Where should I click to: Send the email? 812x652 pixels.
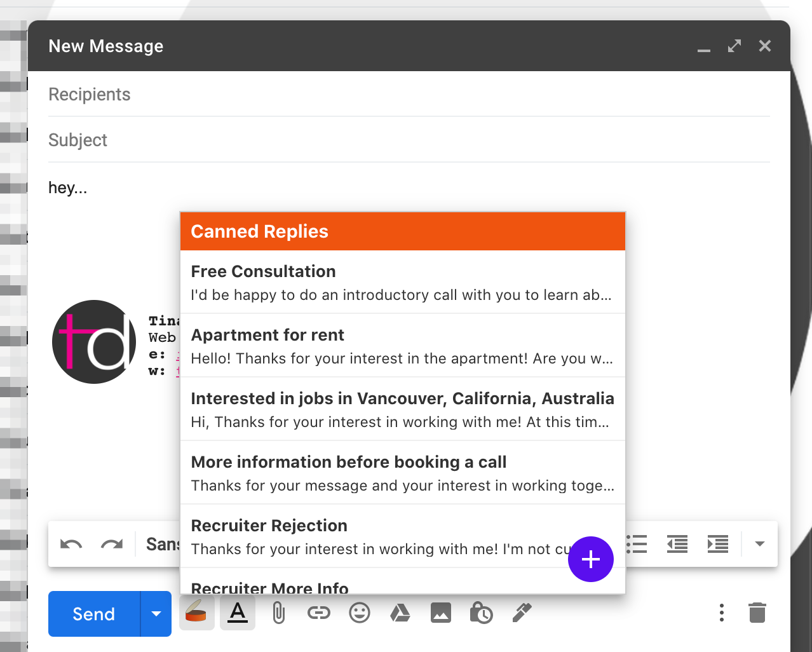tap(93, 613)
